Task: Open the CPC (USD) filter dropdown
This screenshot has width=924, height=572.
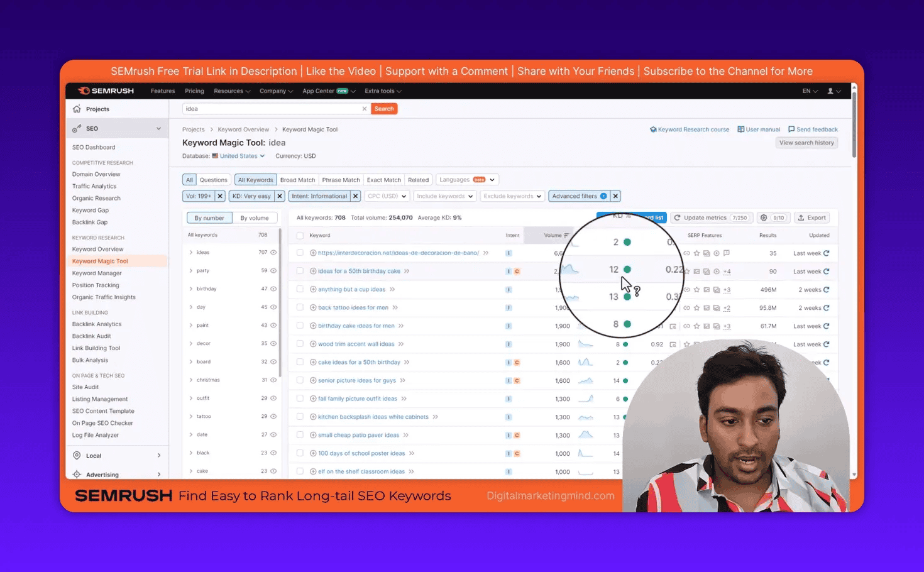Action: [387, 195]
